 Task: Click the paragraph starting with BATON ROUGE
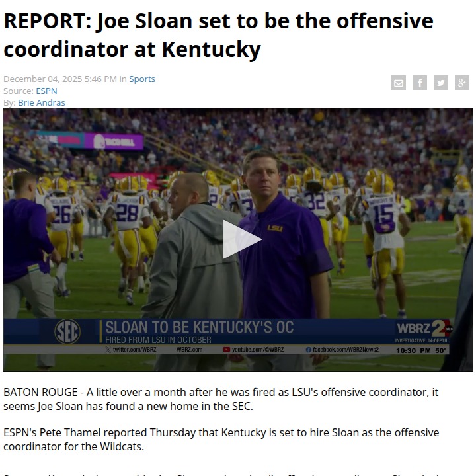click(x=221, y=399)
